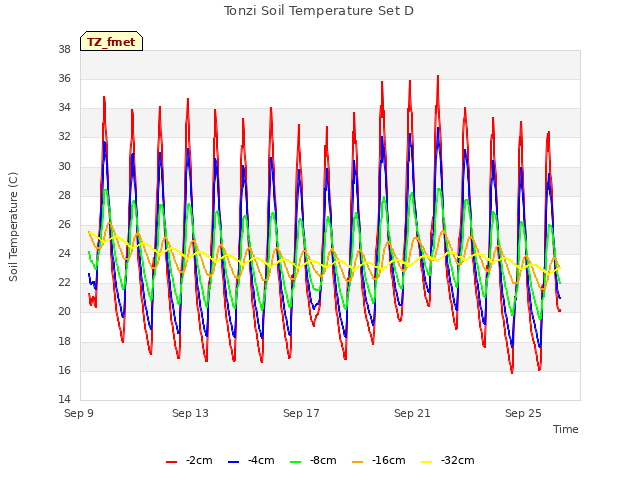Click the Time axis label
This screenshot has width=640, height=480.
(x=566, y=429)
